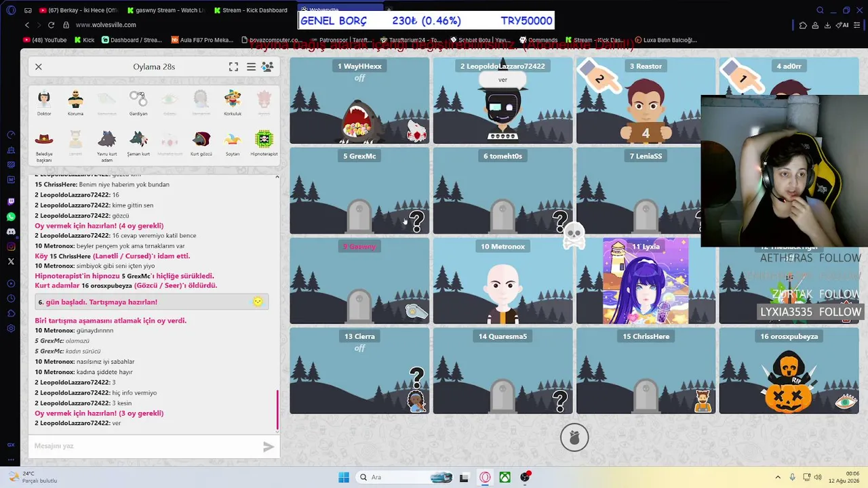Image resolution: width=868 pixels, height=488 pixels.
Task: Vote for player 2 LeopoldoLazzaro72422 card
Action: pos(502,100)
